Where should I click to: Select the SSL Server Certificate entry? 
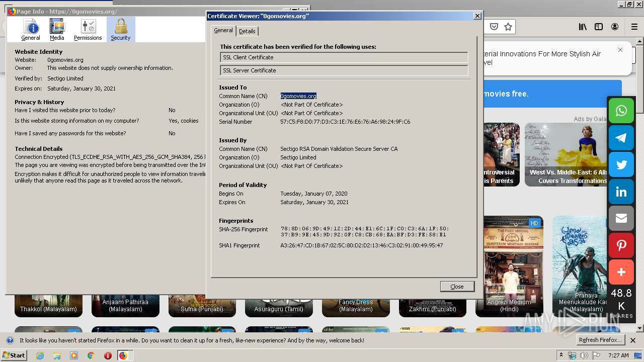pos(344,70)
